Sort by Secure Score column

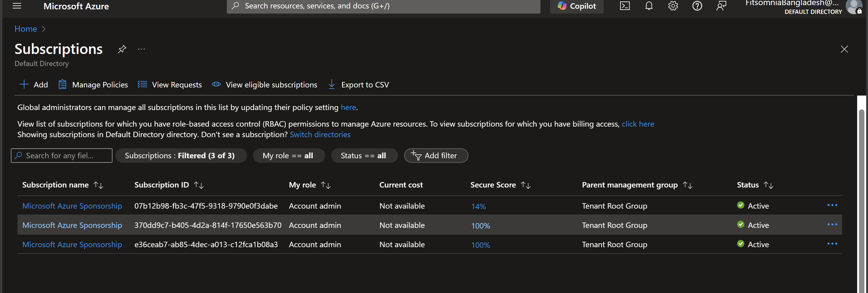tap(500, 185)
